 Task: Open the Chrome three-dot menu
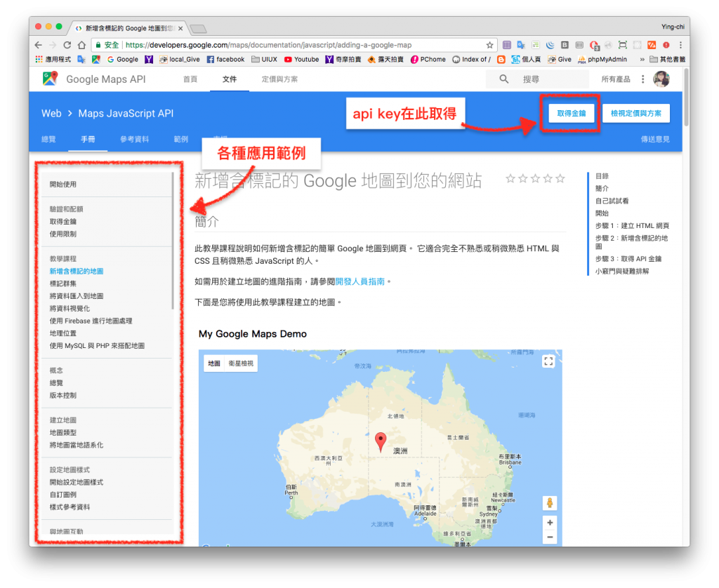[x=680, y=45]
